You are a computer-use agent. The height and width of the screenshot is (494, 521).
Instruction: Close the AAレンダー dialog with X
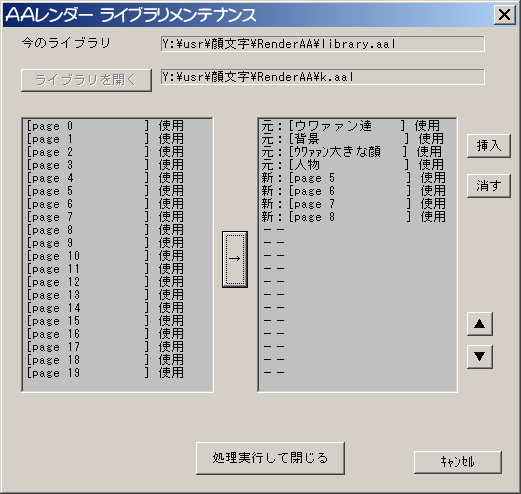click(x=504, y=15)
